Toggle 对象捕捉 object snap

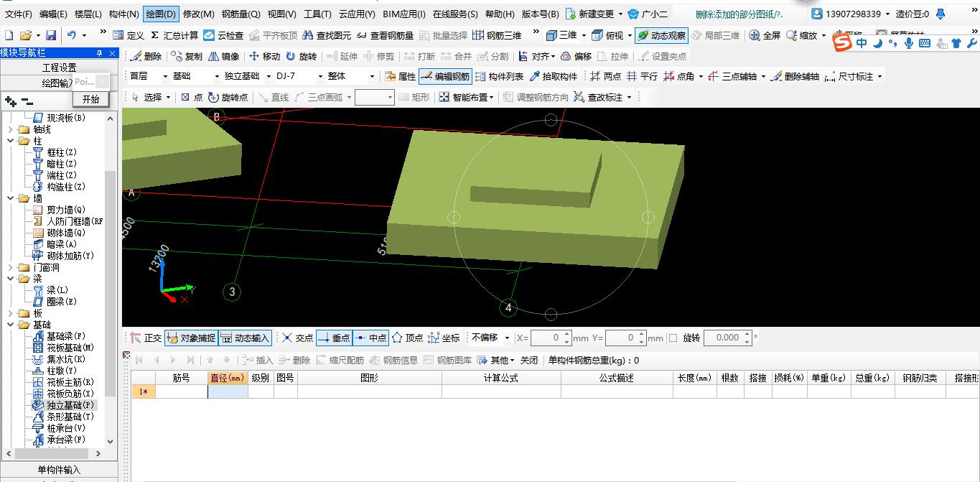tap(190, 338)
